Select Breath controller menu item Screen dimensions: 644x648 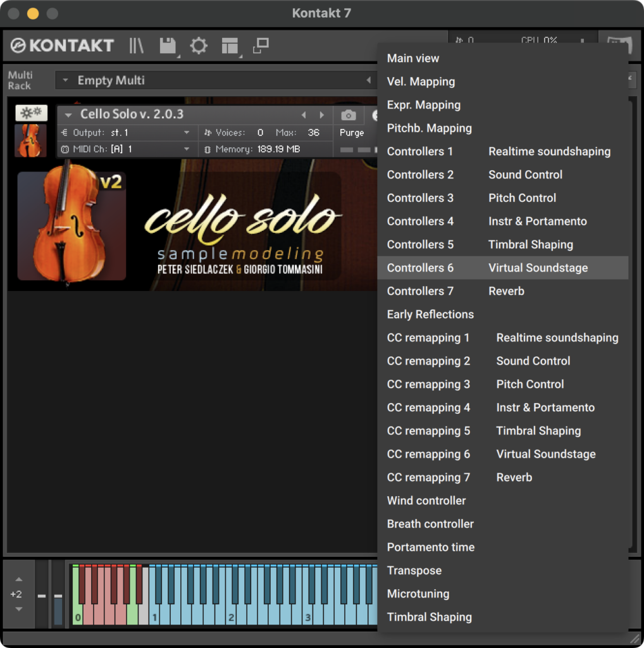503,524
